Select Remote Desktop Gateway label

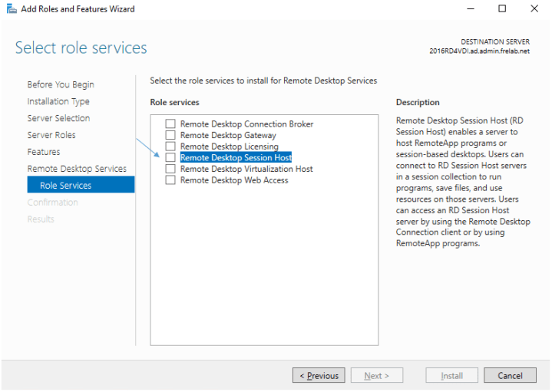click(x=228, y=135)
